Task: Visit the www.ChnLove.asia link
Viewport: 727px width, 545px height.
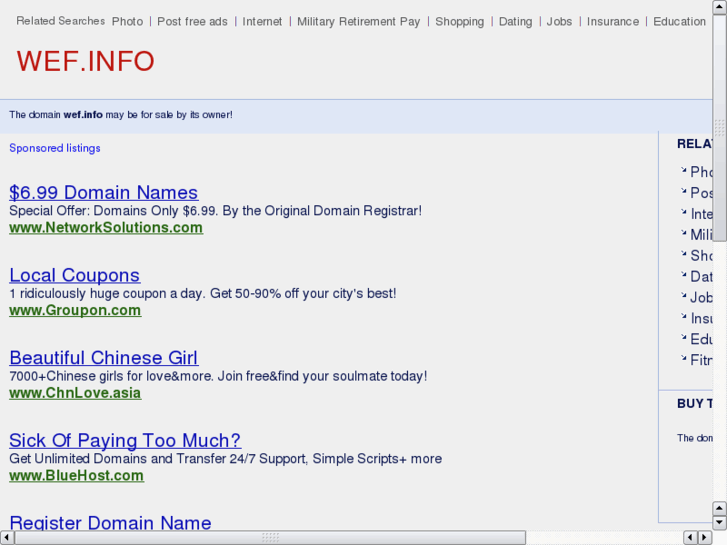Action: (75, 393)
